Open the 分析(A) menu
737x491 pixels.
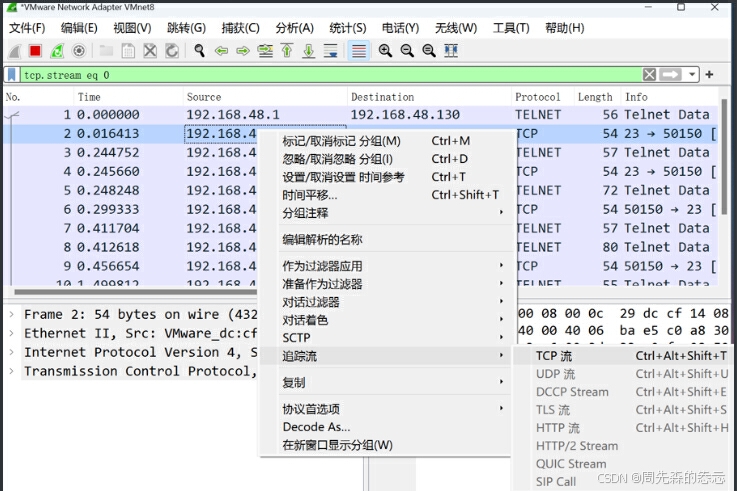coord(294,28)
